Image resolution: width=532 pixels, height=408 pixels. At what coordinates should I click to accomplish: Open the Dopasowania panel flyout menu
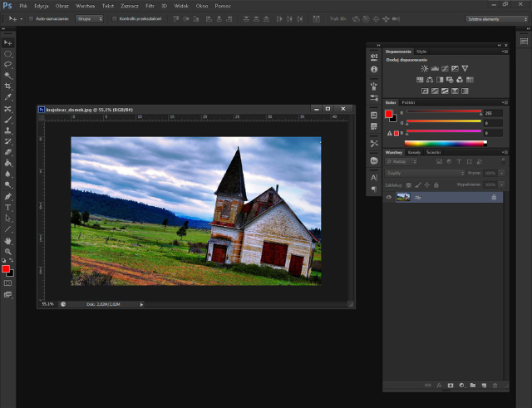505,52
